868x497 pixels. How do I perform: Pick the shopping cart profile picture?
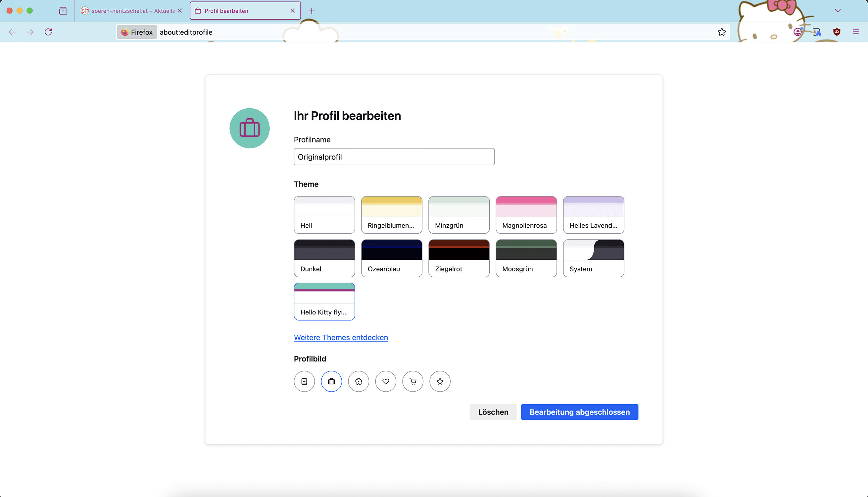pos(413,381)
